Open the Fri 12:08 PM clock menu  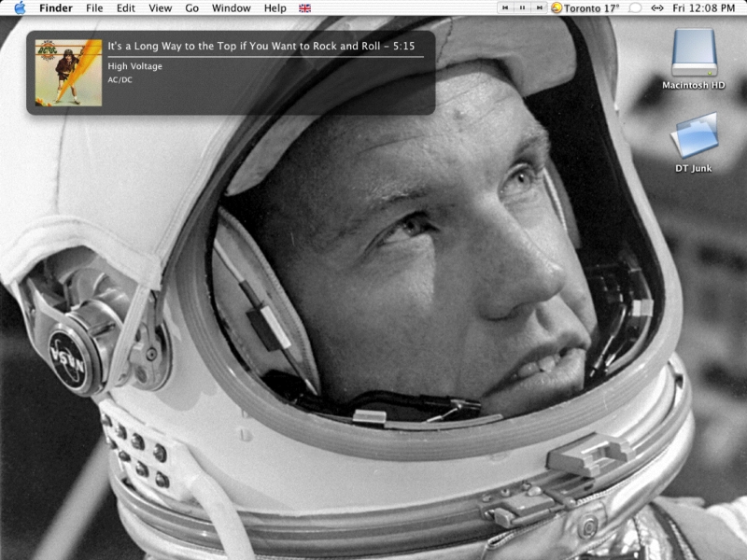coord(703,7)
